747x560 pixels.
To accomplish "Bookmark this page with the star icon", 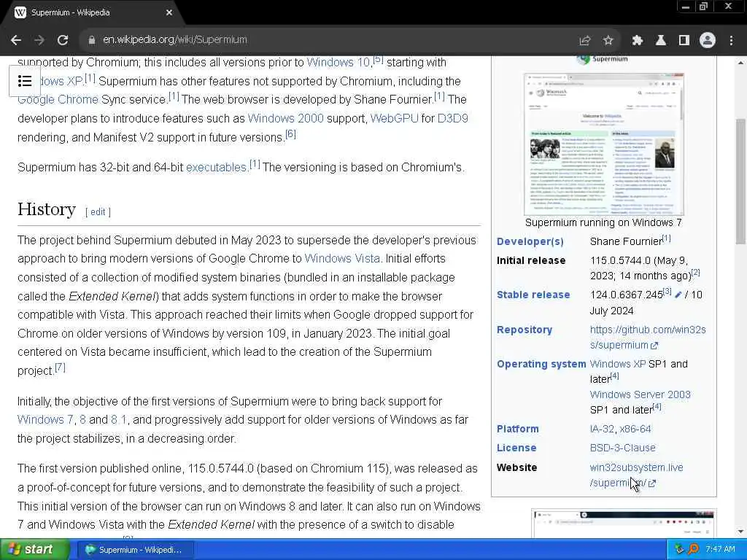I will click(608, 41).
